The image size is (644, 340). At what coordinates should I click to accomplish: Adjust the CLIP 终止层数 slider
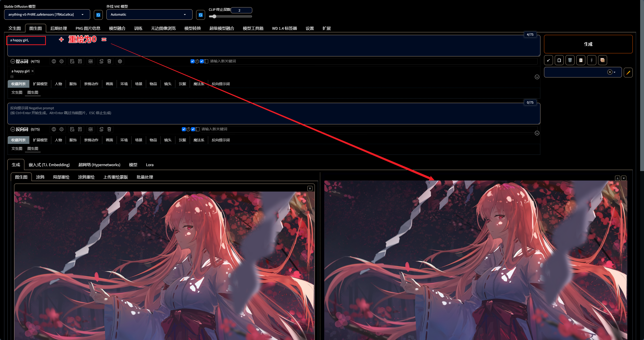point(214,16)
